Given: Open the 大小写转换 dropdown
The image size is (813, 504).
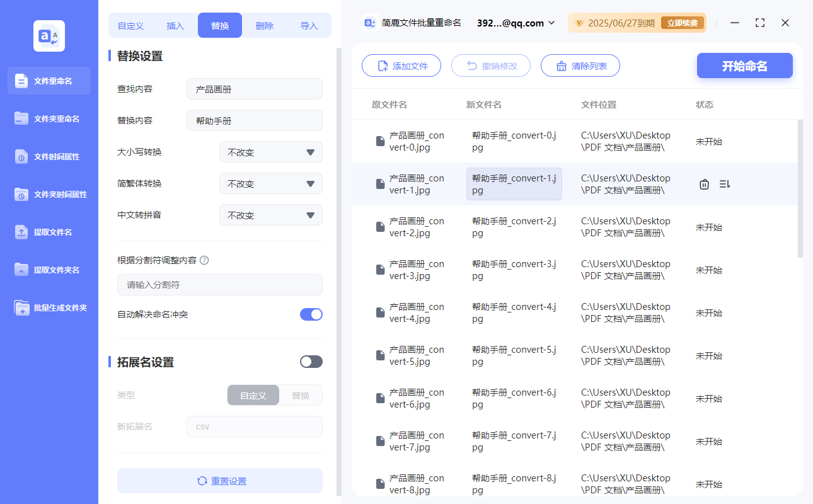Looking at the screenshot, I should (x=270, y=152).
